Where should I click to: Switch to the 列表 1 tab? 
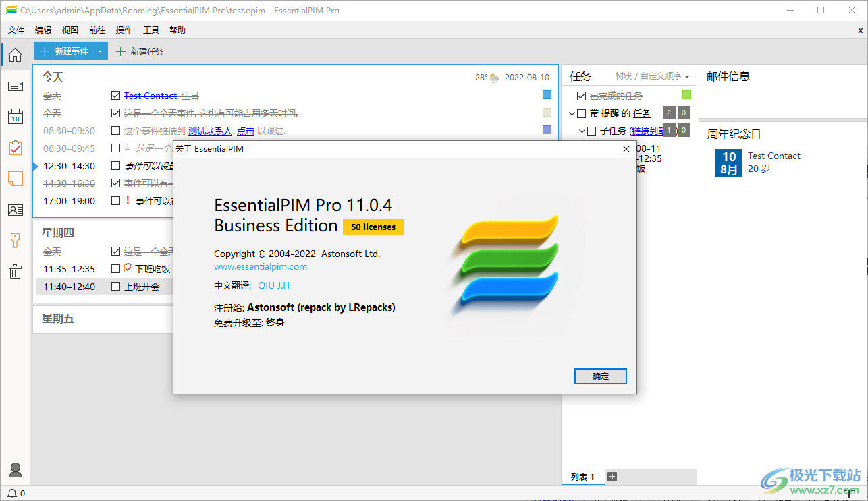point(582,477)
